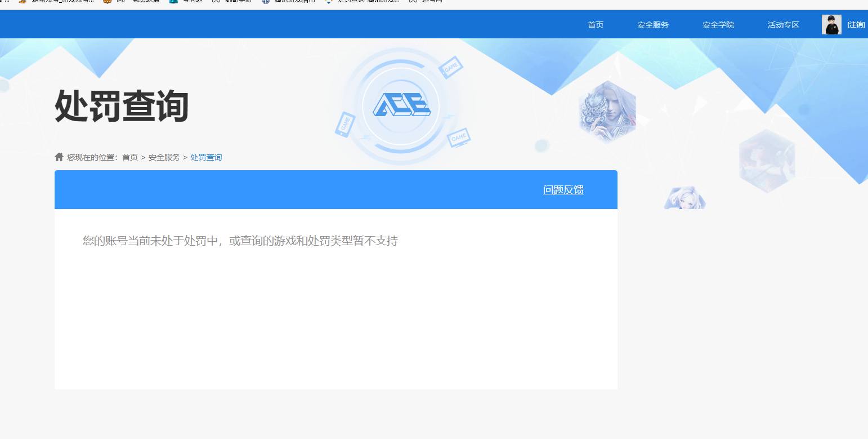The image size is (868, 439).
Task: Click [注销] to log out
Action: (856, 24)
